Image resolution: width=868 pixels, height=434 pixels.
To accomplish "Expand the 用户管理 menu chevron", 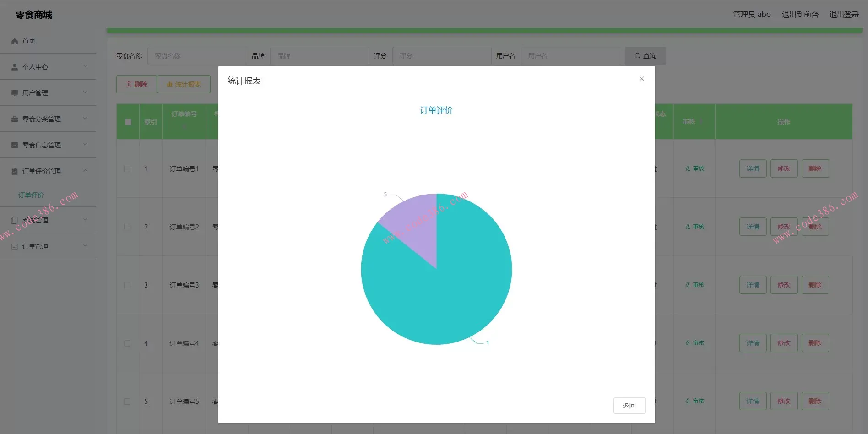I will click(x=85, y=92).
